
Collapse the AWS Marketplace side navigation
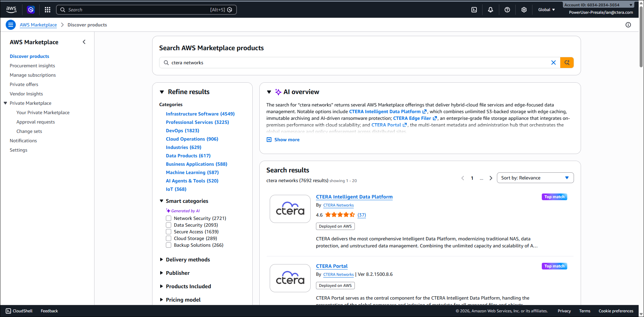[x=84, y=42]
